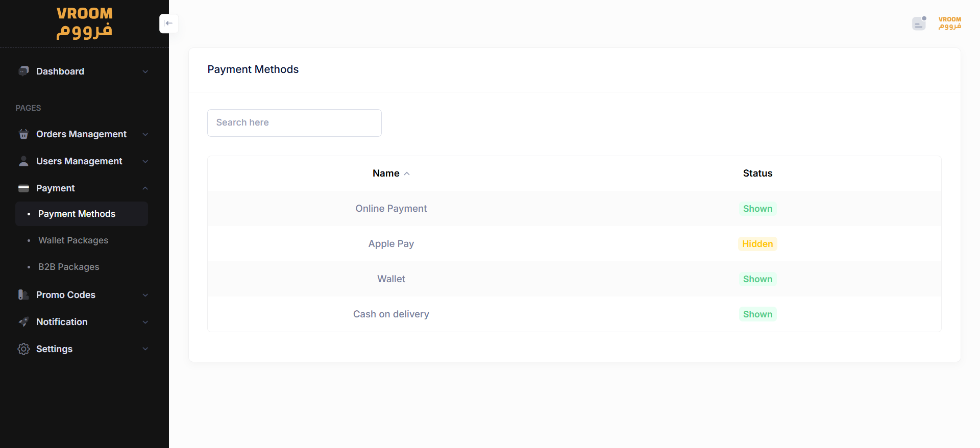Go to Wallet Packages
This screenshot has width=980, height=448.
73,240
